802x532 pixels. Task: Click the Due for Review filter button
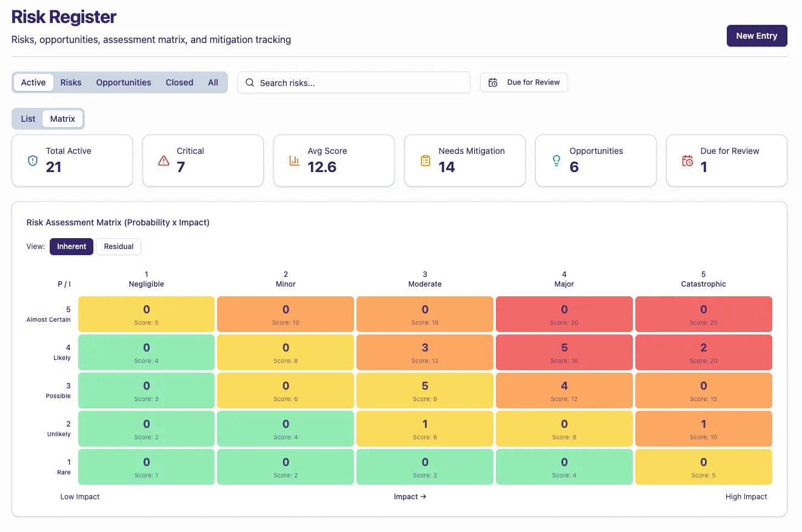(x=524, y=82)
